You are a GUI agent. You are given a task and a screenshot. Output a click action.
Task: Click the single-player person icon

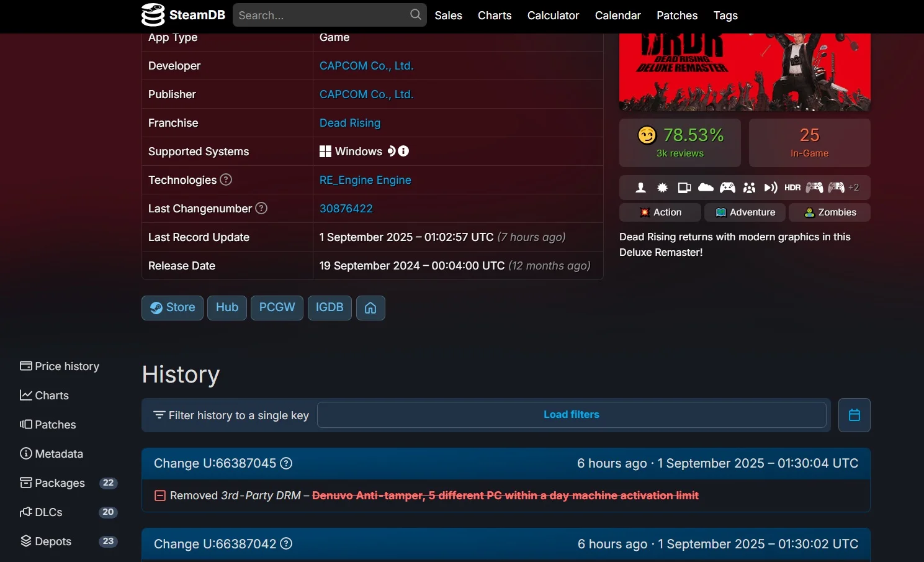tap(641, 188)
